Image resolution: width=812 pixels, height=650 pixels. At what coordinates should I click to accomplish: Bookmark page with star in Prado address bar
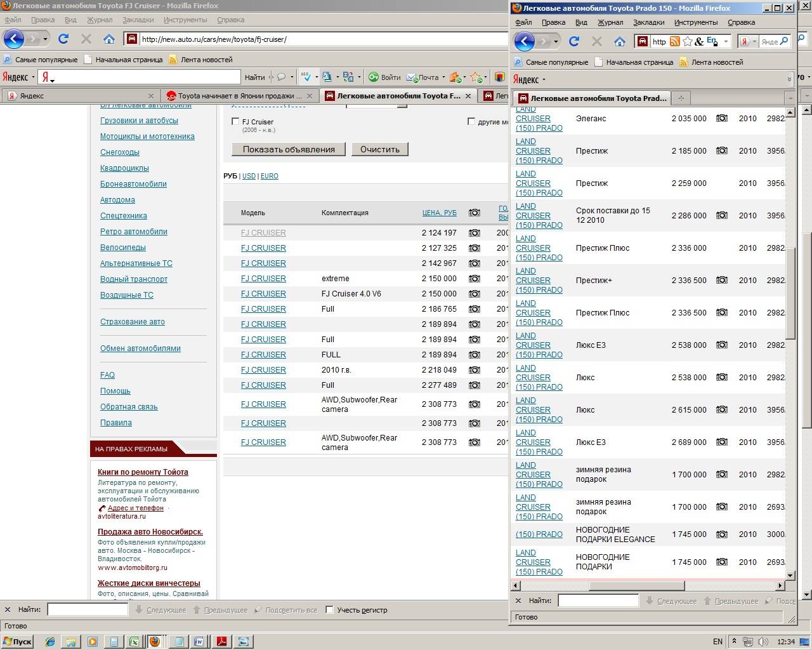[687, 41]
